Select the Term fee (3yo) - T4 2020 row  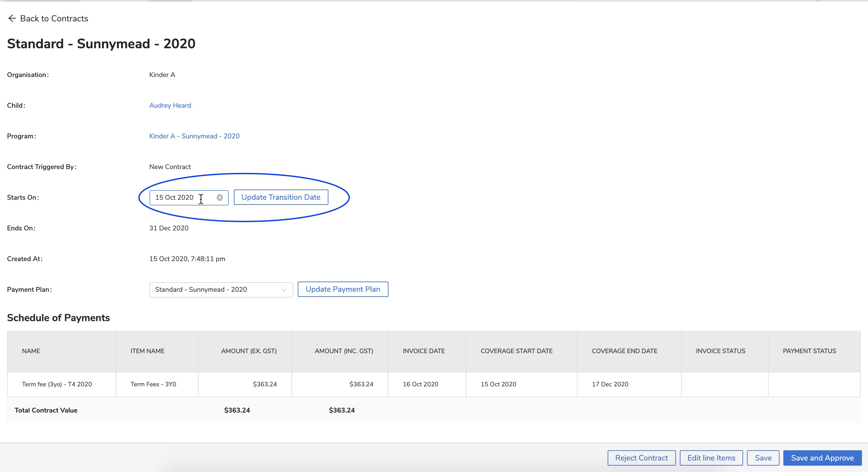click(57, 384)
